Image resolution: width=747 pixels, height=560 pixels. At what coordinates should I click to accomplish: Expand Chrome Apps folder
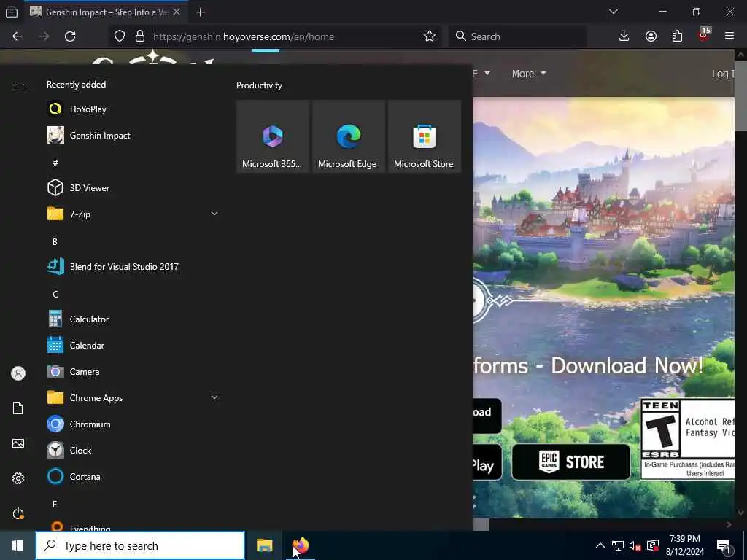point(133,397)
